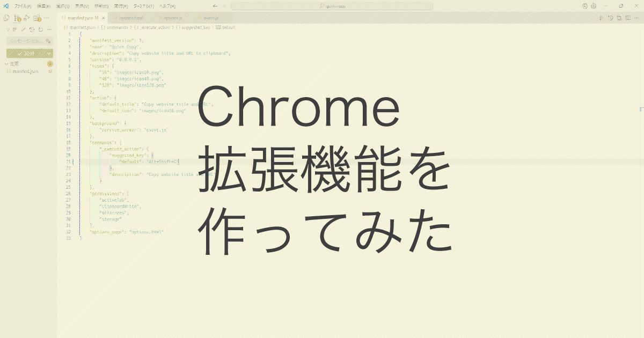Click the split editor icon at top right
The height and width of the screenshot is (338, 644).
coord(628,18)
